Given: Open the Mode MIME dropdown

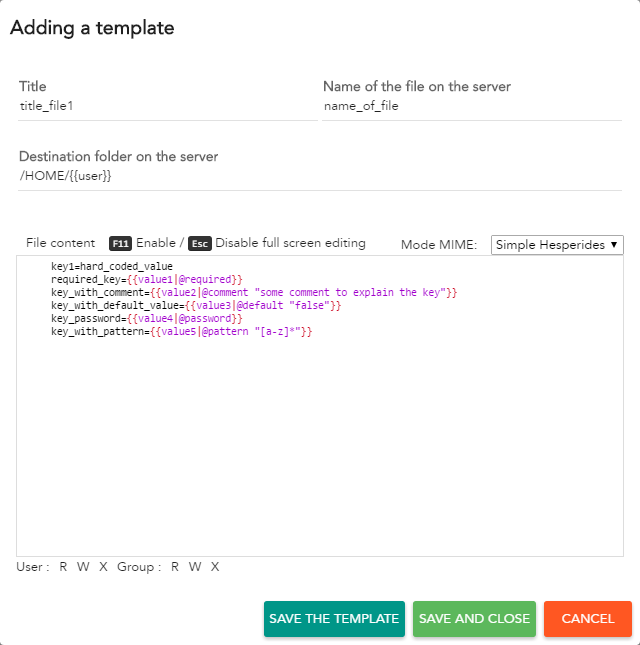Looking at the screenshot, I should tap(557, 245).
